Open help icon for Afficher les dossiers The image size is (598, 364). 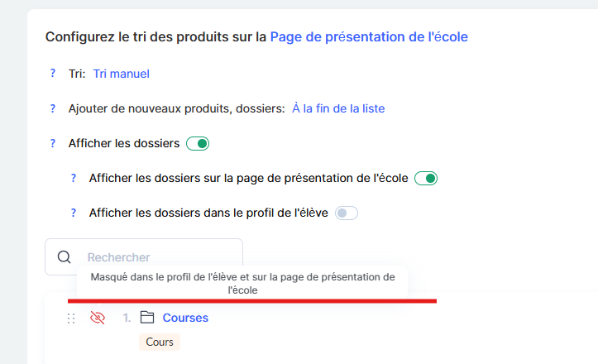click(53, 143)
